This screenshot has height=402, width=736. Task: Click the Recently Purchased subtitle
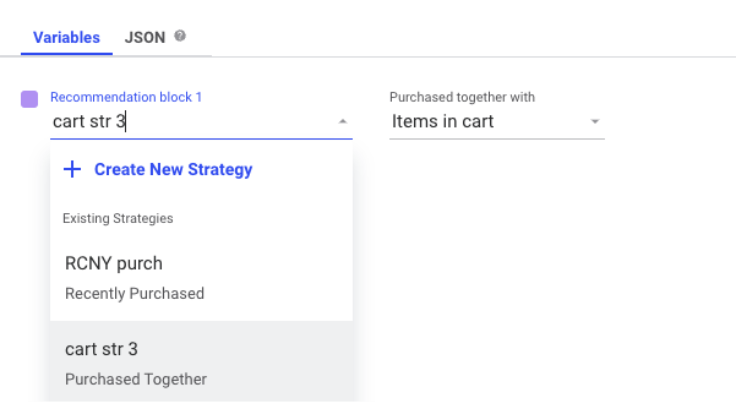click(135, 294)
